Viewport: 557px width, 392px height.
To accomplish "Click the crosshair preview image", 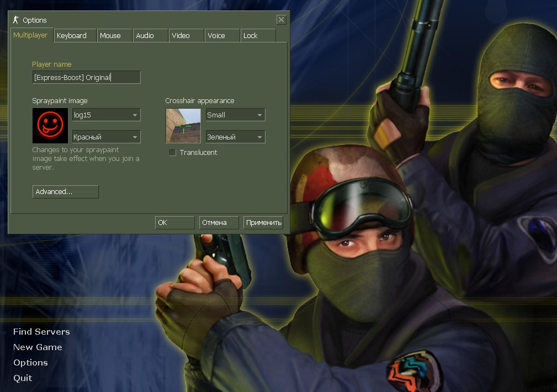I will pyautogui.click(x=183, y=126).
